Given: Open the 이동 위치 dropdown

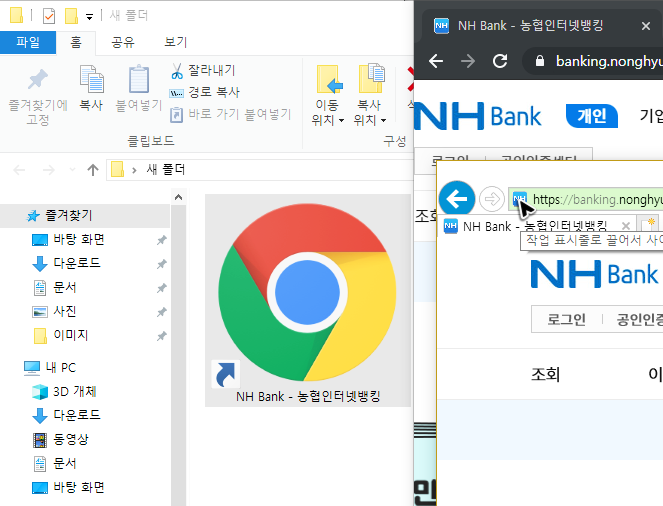Looking at the screenshot, I should point(328,96).
